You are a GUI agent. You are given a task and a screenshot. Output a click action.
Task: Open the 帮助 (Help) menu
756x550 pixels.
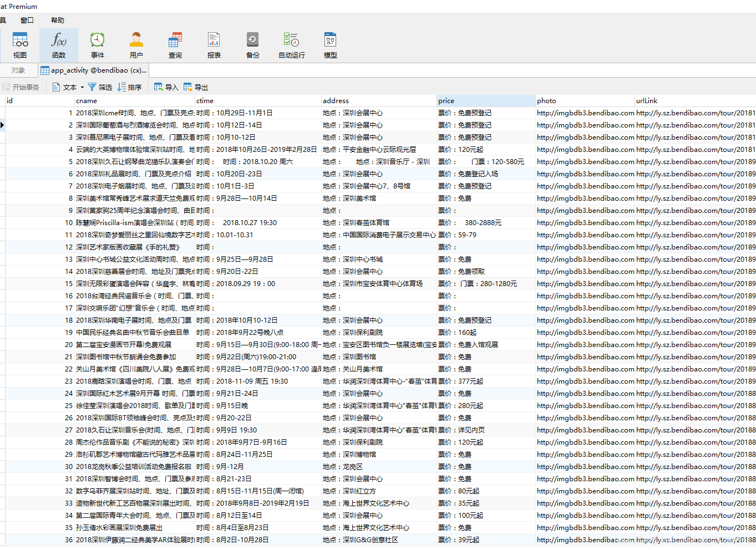pyautogui.click(x=58, y=21)
